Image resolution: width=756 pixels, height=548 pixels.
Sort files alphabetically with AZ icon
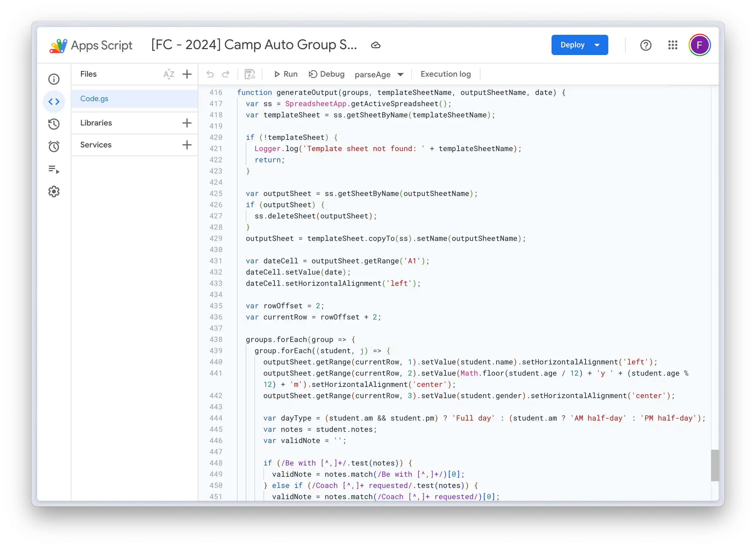click(x=169, y=74)
